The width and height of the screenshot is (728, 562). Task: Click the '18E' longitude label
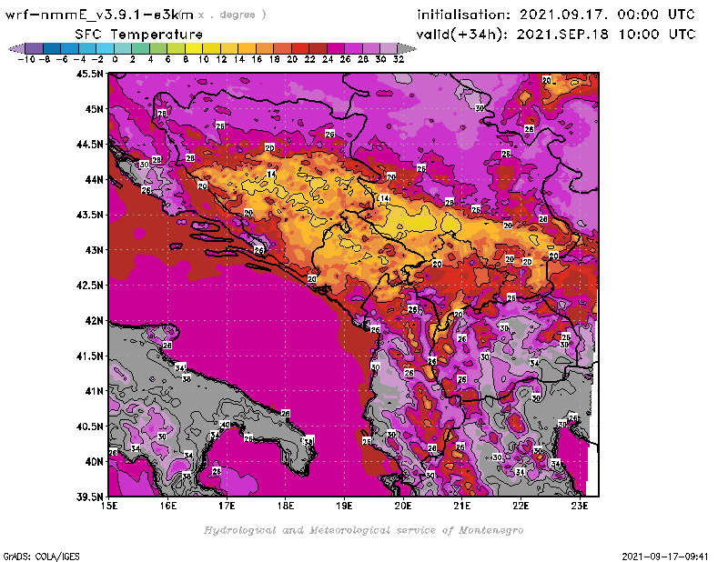286,506
